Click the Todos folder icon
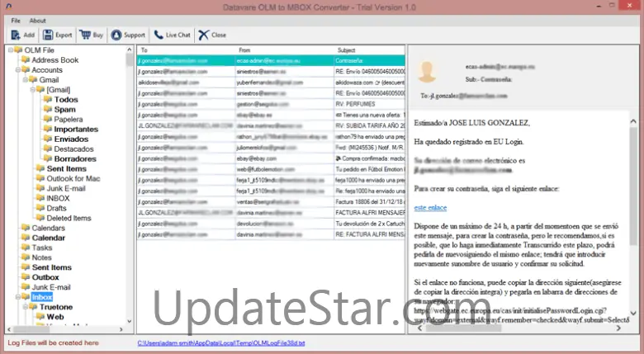 [48, 99]
